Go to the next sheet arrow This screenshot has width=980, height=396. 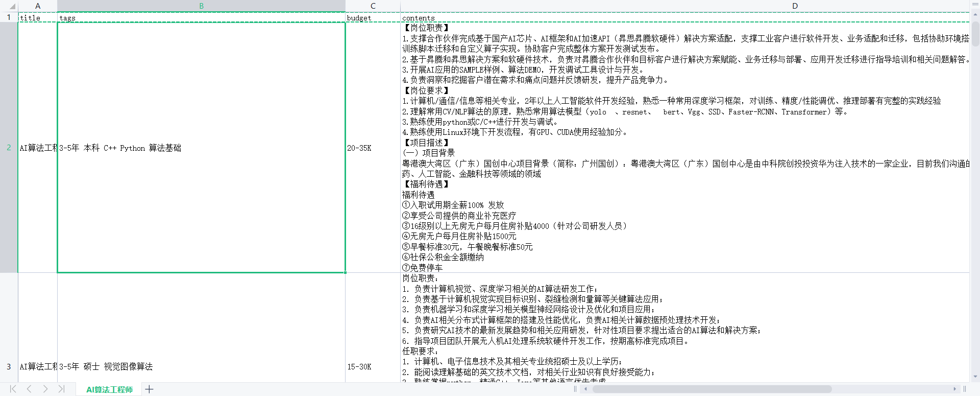45,389
